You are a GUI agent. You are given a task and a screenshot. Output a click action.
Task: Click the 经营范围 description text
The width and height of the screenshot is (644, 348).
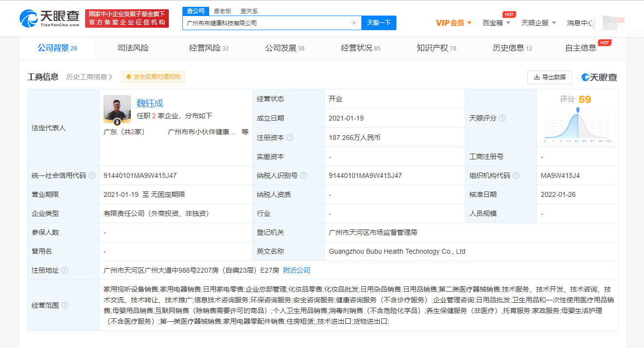click(x=359, y=305)
